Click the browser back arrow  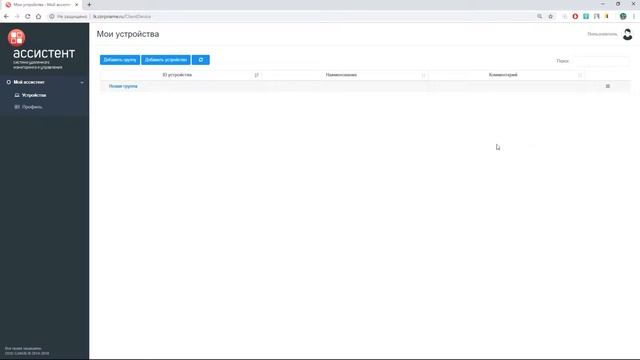[x=6, y=16]
